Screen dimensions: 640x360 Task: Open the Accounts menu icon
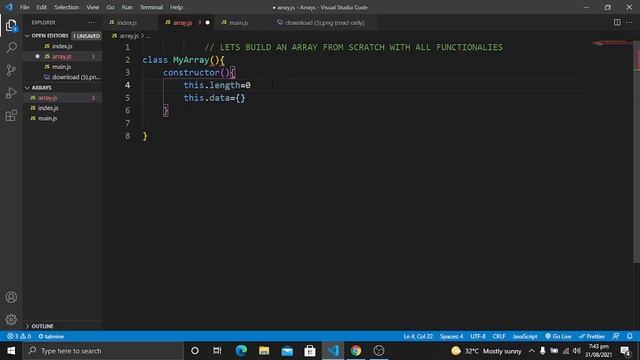point(11,297)
